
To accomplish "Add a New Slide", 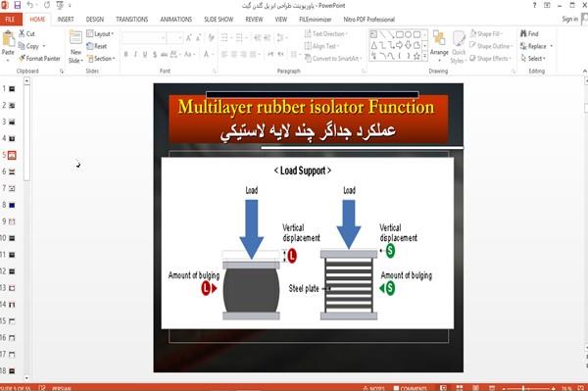I will 75,47.
